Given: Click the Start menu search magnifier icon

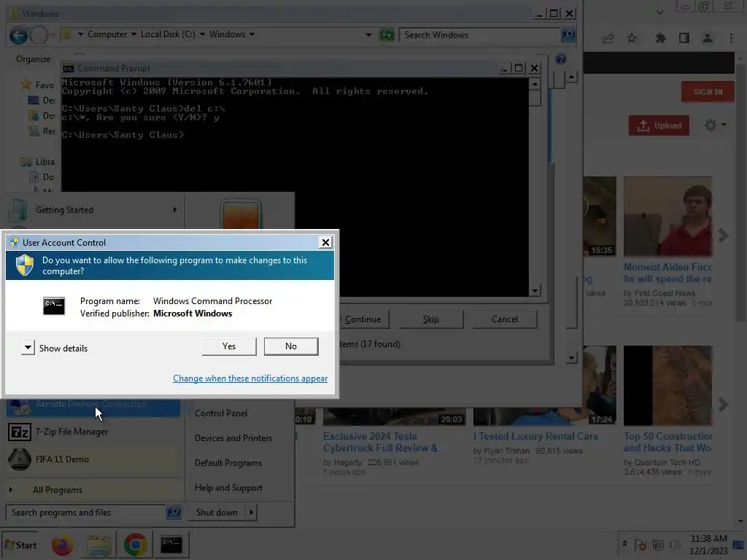Looking at the screenshot, I should 174,513.
